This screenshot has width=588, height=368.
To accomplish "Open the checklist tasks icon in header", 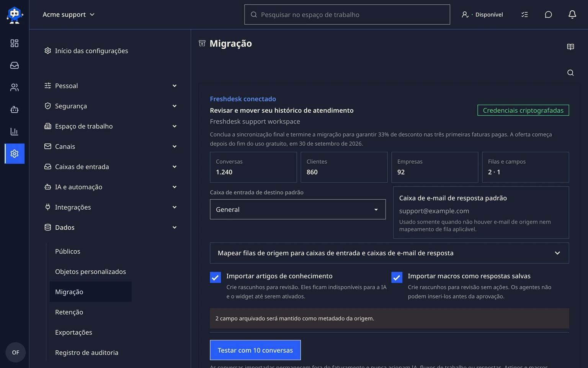I will [x=524, y=15].
